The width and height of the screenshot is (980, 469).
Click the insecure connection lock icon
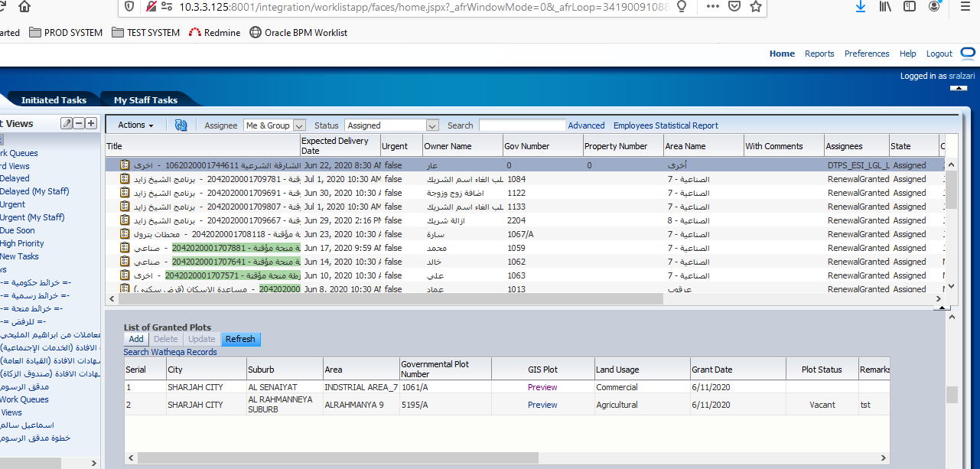click(151, 6)
